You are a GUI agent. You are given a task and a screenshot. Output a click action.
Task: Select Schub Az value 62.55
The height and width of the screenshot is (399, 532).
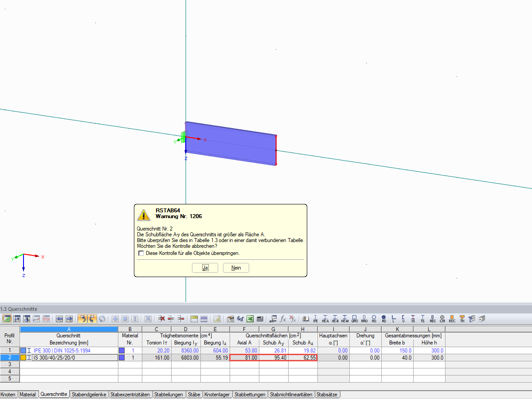(x=303, y=358)
